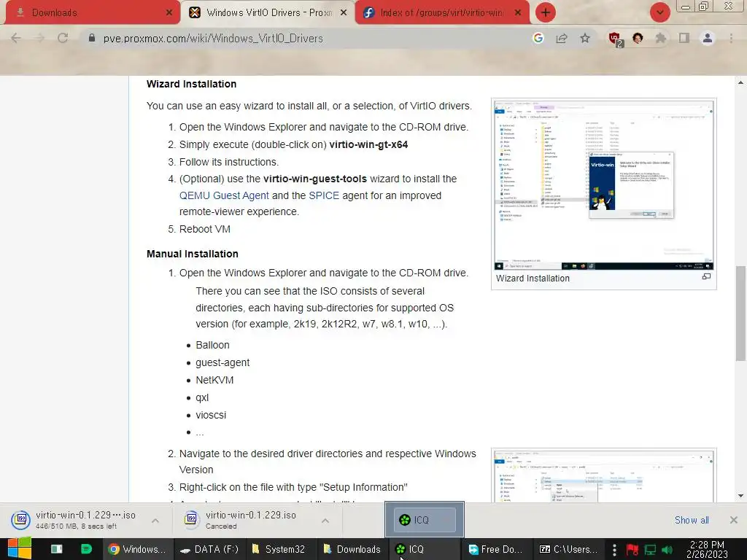
Task: Open the volume speaker tray icon
Action: click(667, 550)
